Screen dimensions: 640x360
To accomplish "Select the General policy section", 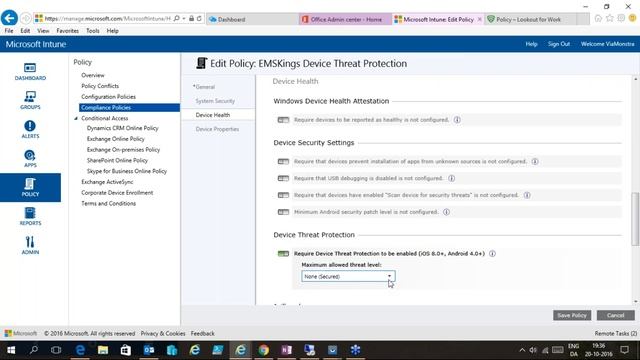I will 204,87.
